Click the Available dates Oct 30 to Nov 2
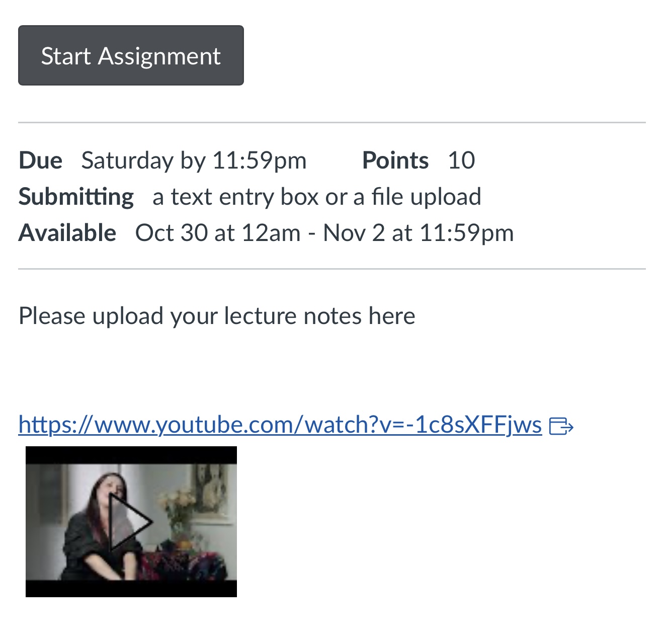The width and height of the screenshot is (664, 644). 325,232
